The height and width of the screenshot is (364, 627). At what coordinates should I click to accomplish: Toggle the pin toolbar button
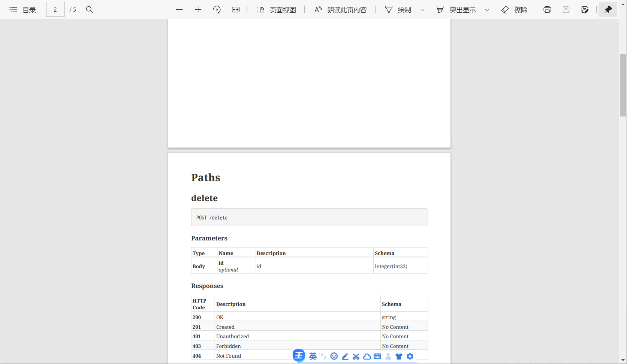click(608, 10)
